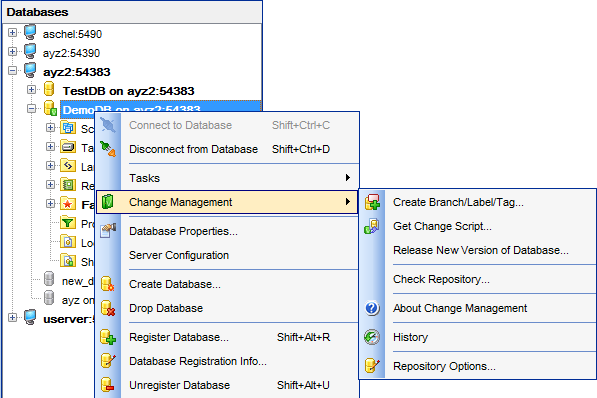Click the Tablespaces folder icon
The height and width of the screenshot is (398, 597).
pyautogui.click(x=68, y=147)
